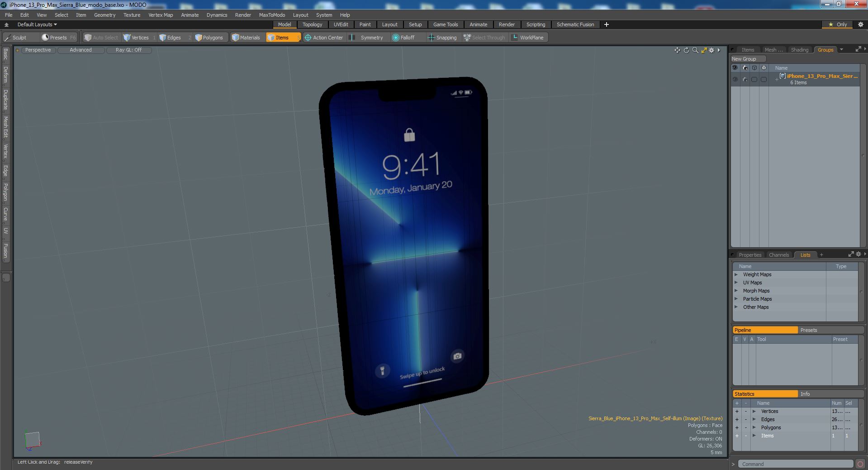
Task: Expand the Vertices statistics row
Action: 754,411
